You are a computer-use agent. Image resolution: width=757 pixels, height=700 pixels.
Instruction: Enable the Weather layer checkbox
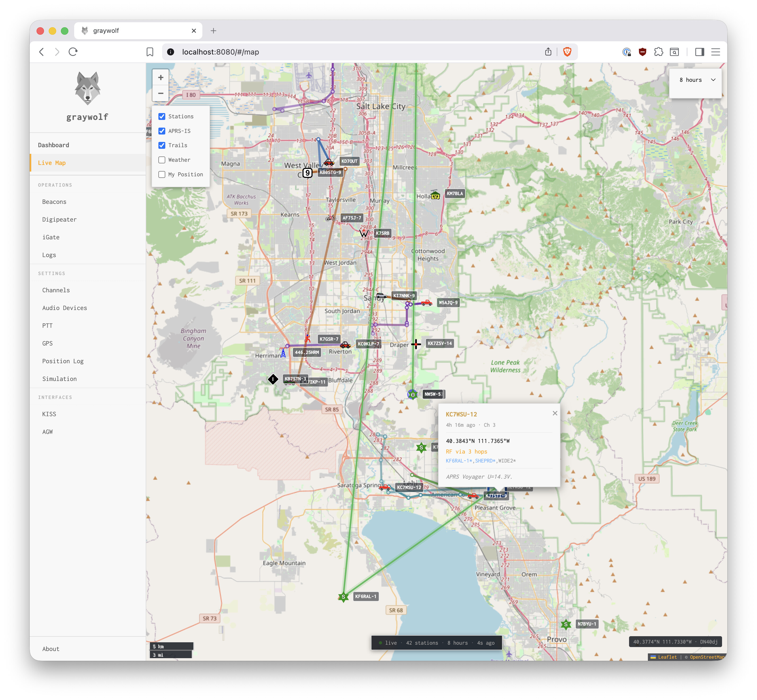point(162,160)
